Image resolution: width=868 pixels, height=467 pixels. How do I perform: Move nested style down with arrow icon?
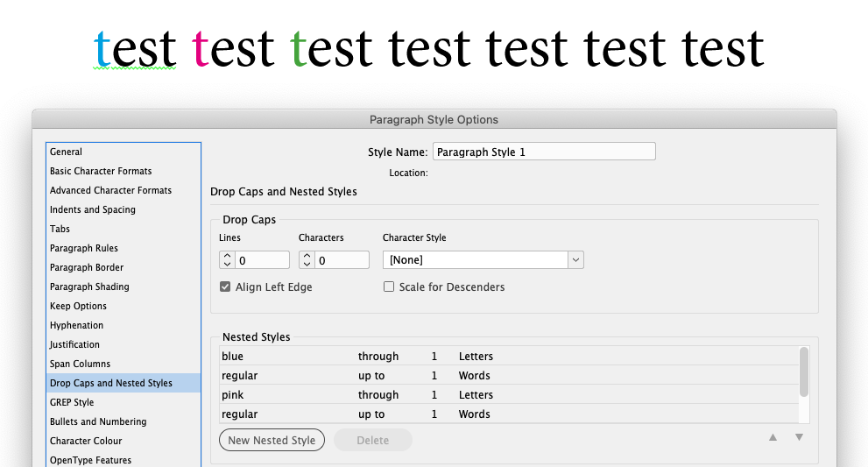click(799, 437)
